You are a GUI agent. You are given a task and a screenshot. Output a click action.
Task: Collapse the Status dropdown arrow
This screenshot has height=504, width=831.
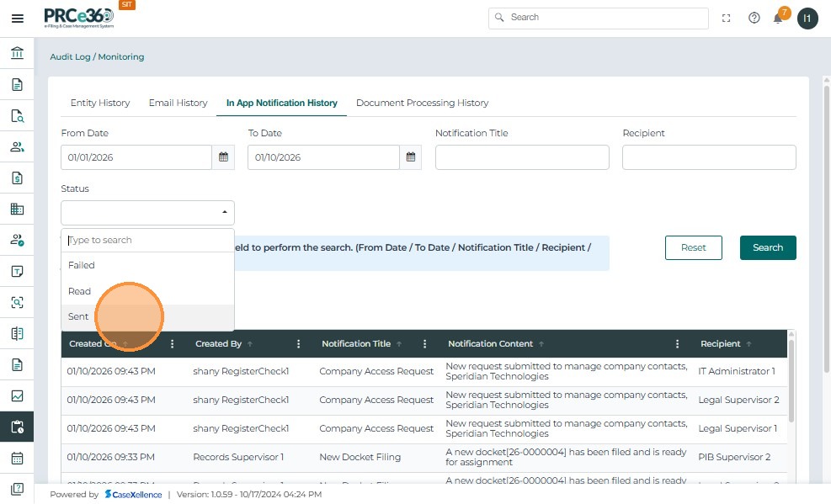tap(224, 213)
